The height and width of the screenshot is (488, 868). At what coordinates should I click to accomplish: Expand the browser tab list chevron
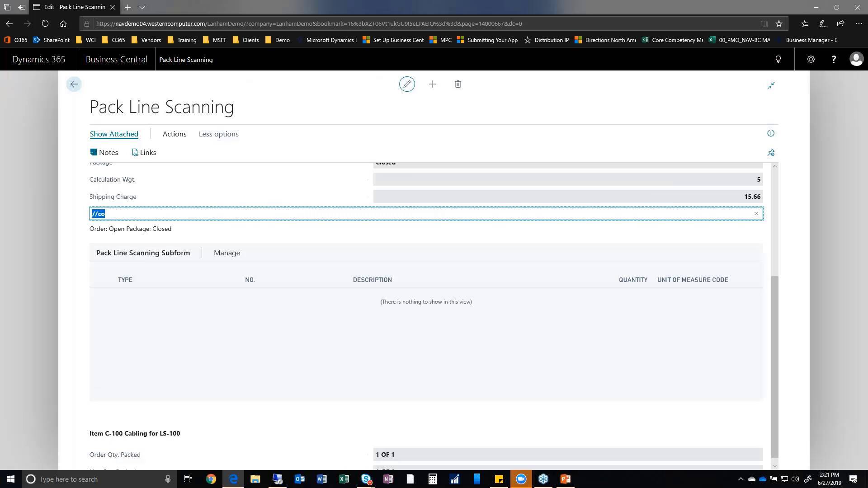(142, 7)
